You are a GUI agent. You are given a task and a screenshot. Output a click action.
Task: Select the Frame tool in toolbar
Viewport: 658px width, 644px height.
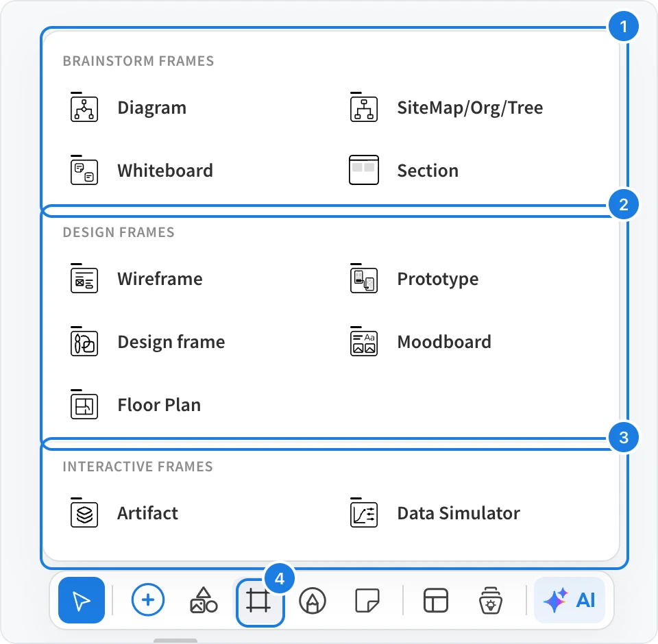click(258, 600)
